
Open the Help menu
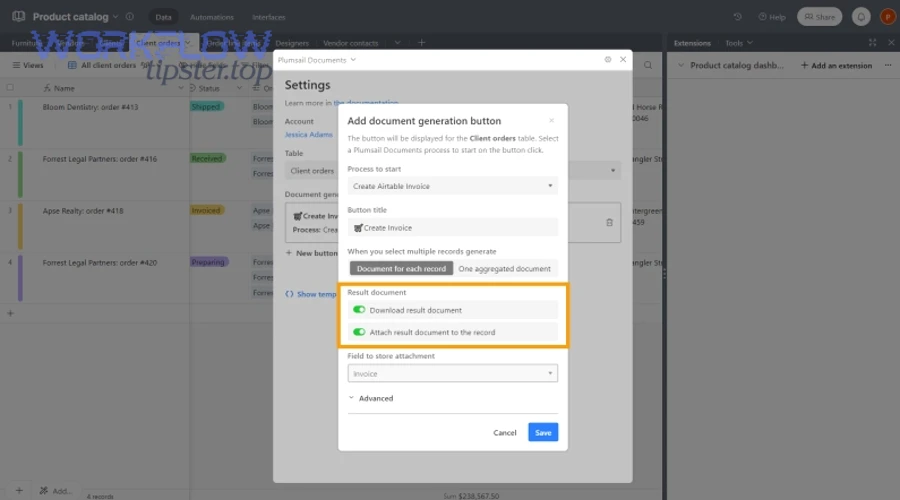click(x=771, y=17)
